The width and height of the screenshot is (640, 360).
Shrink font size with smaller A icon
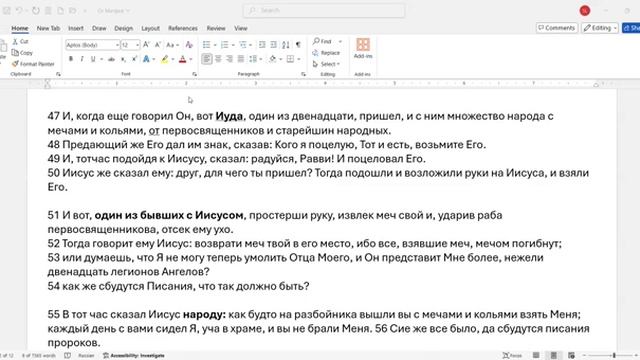click(158, 44)
